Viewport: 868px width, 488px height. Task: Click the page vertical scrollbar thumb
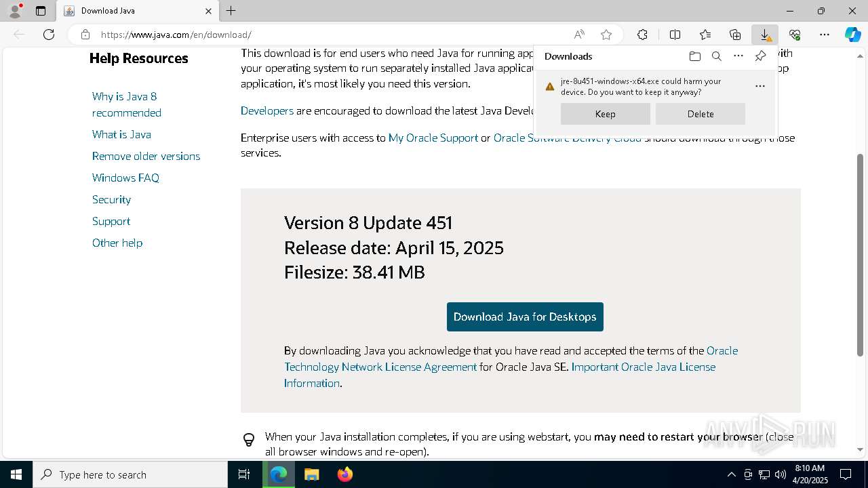tap(861, 254)
